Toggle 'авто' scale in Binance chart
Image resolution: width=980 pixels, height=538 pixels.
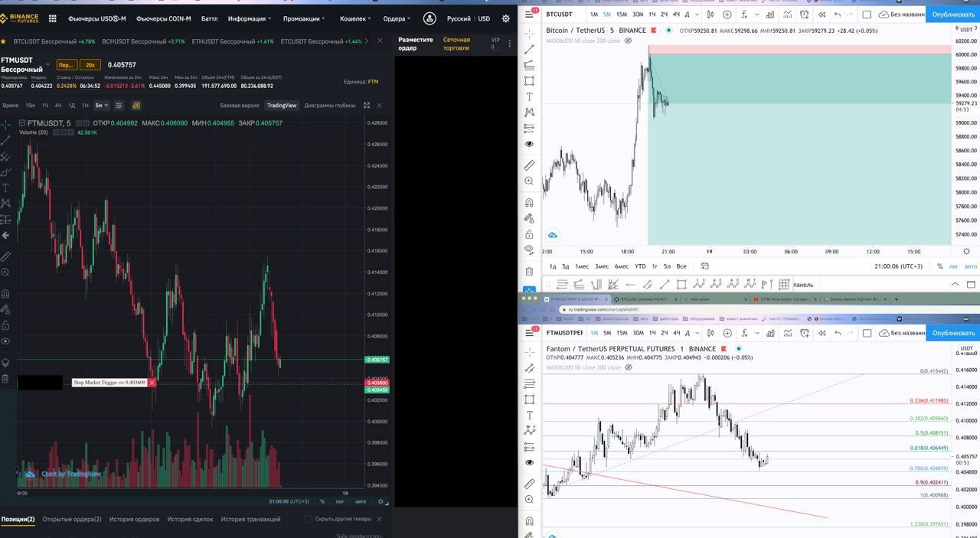[x=360, y=502]
